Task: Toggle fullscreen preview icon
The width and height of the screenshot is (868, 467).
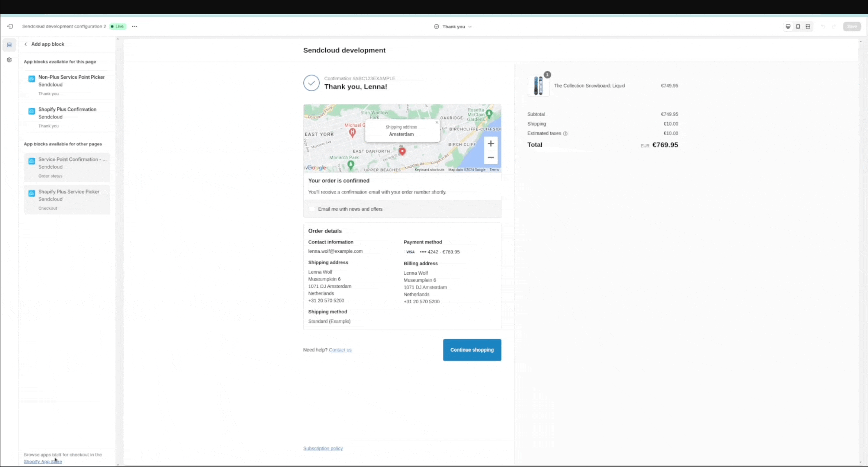Action: coord(808,26)
